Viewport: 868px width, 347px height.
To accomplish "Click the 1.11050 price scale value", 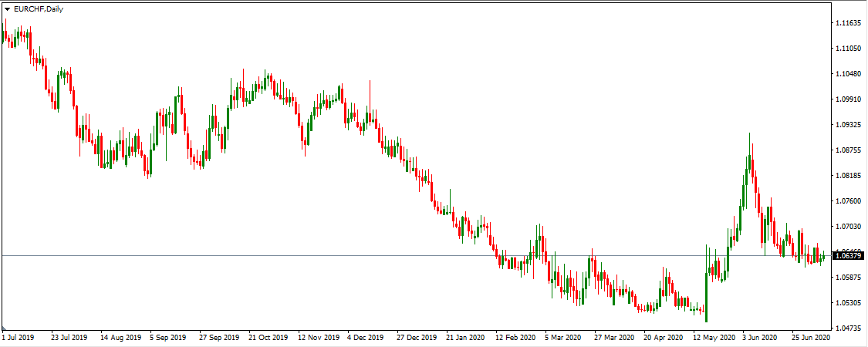I will coord(849,49).
